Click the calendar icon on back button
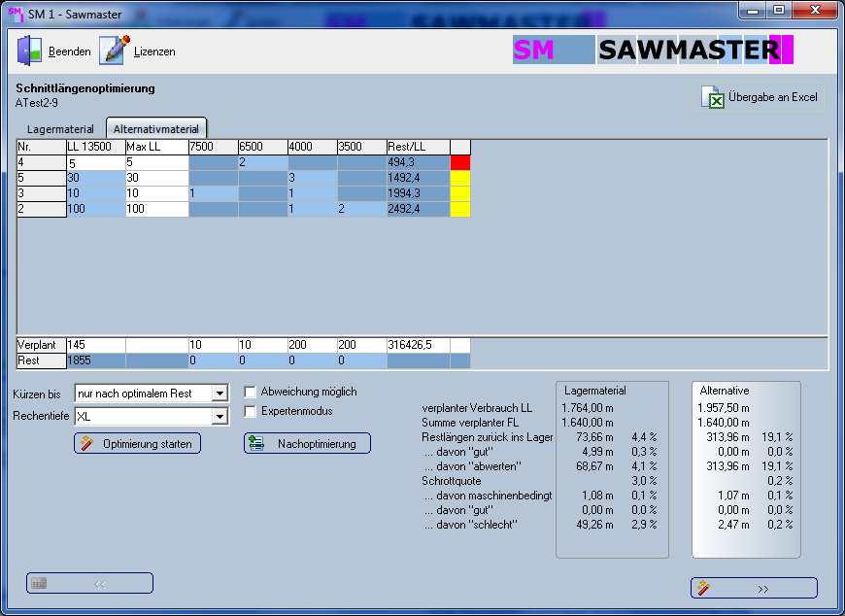 tap(39, 583)
